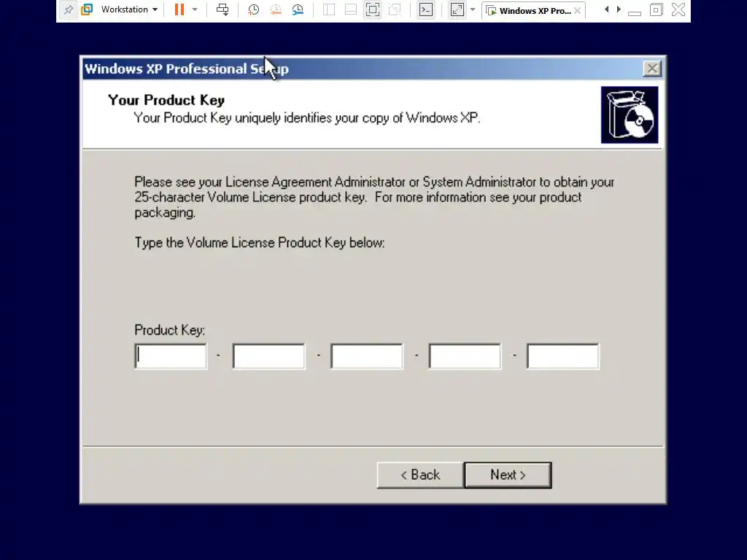
Task: Toggle the library sidebar view icon
Action: (x=329, y=9)
